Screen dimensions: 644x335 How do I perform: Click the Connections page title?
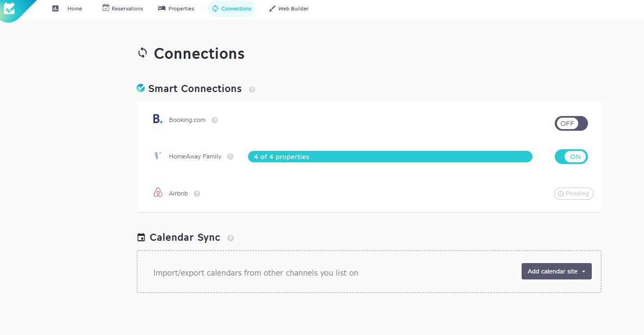click(x=199, y=53)
